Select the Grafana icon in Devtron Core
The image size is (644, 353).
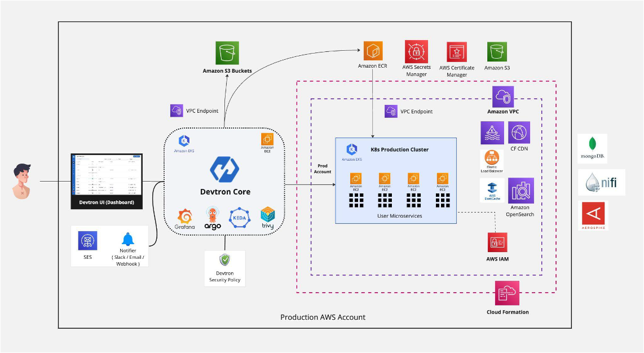click(186, 216)
